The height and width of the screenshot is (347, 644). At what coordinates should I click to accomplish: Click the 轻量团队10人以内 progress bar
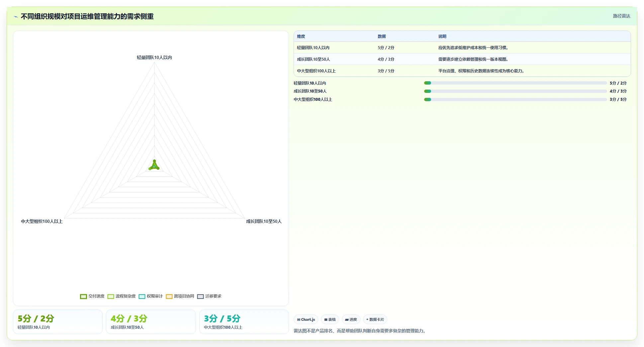click(515, 83)
